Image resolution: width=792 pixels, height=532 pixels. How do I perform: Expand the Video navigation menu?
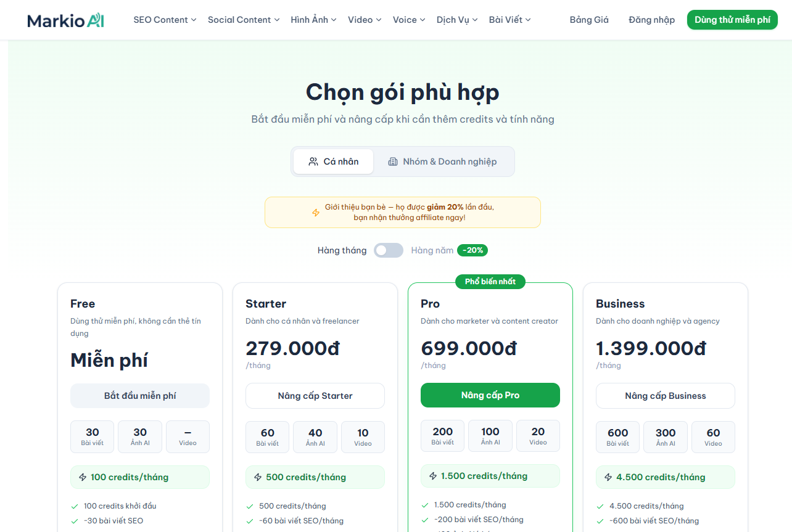(x=365, y=20)
